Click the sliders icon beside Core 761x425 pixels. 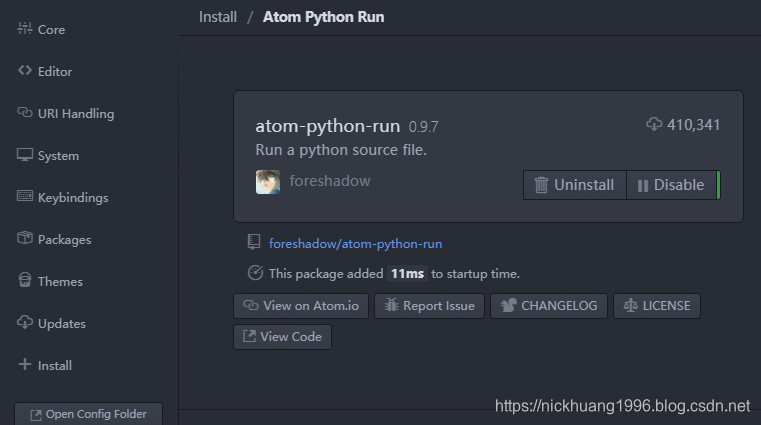coord(25,28)
